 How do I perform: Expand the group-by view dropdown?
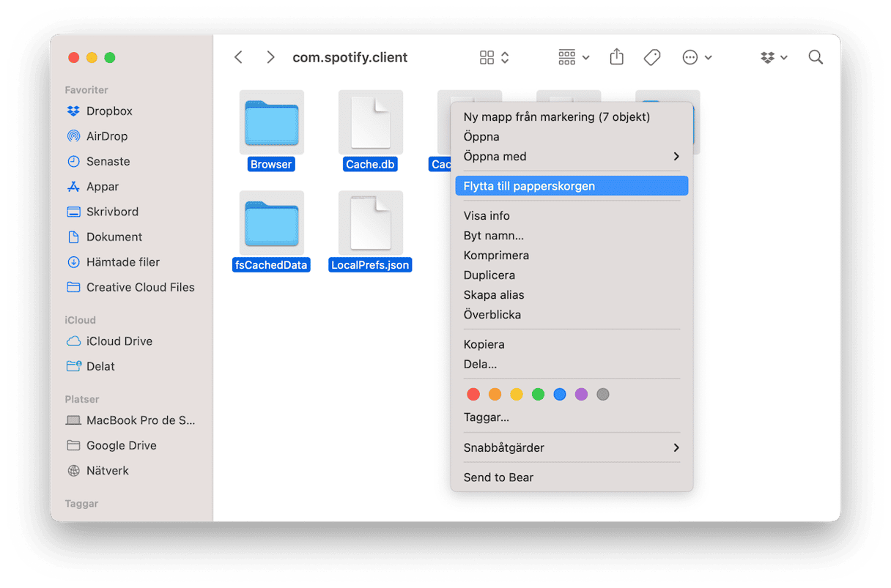coord(573,57)
